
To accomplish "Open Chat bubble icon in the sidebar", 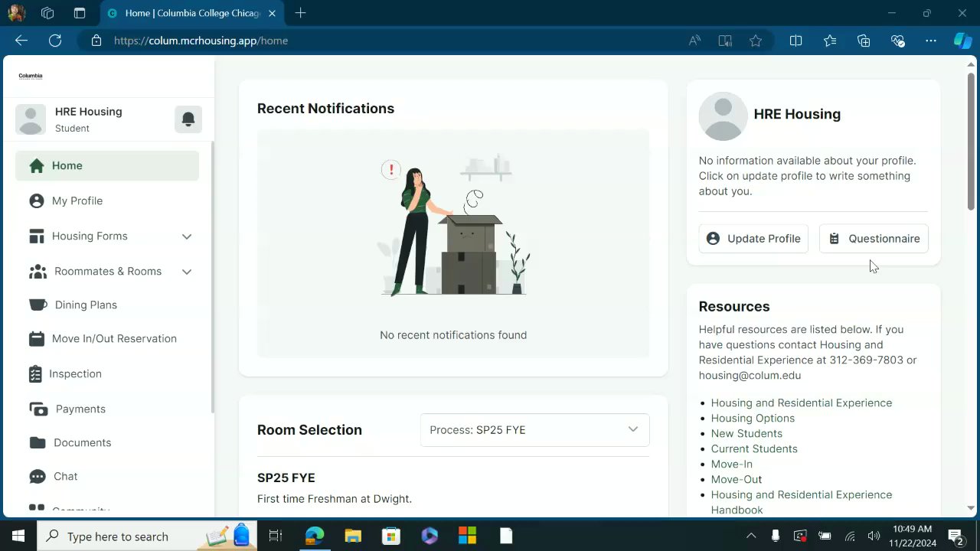I will (x=38, y=476).
